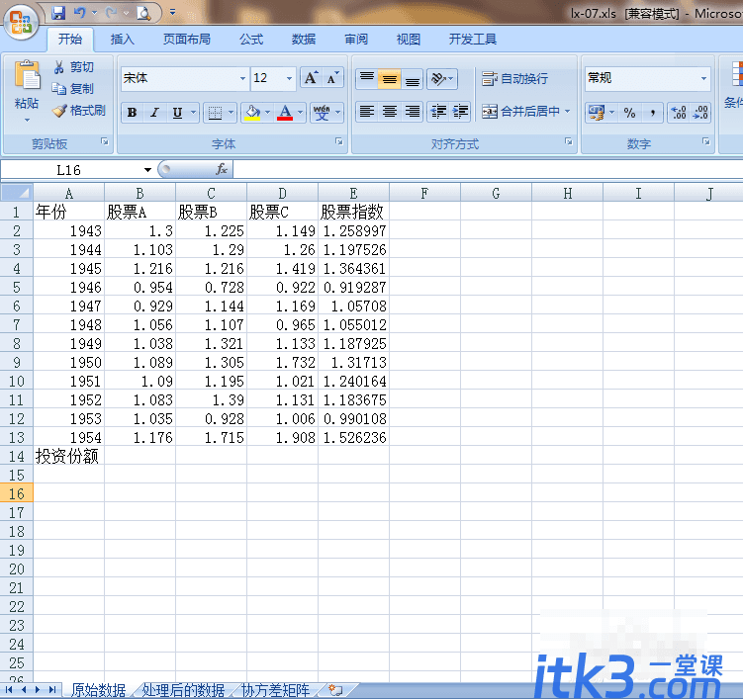This screenshot has width=743, height=700.
Task: Align text to bottom of cell
Action: (x=413, y=79)
